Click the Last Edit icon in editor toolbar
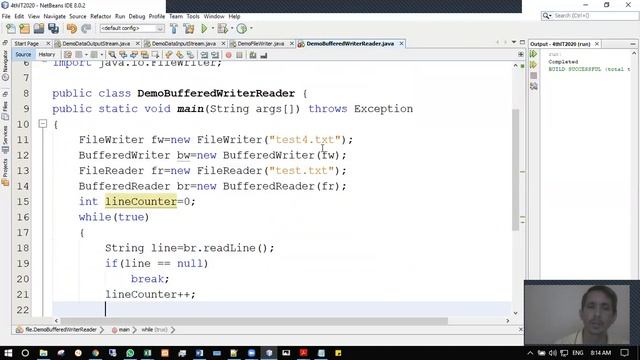640x360 pixels. [68, 55]
